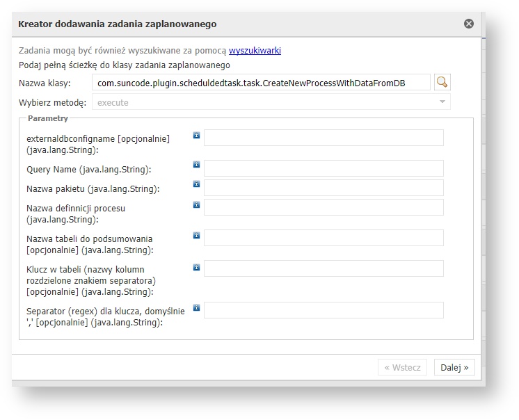This screenshot has height=420, width=519.
Task: Focus the Nazwa klasy input field
Action: (261, 83)
